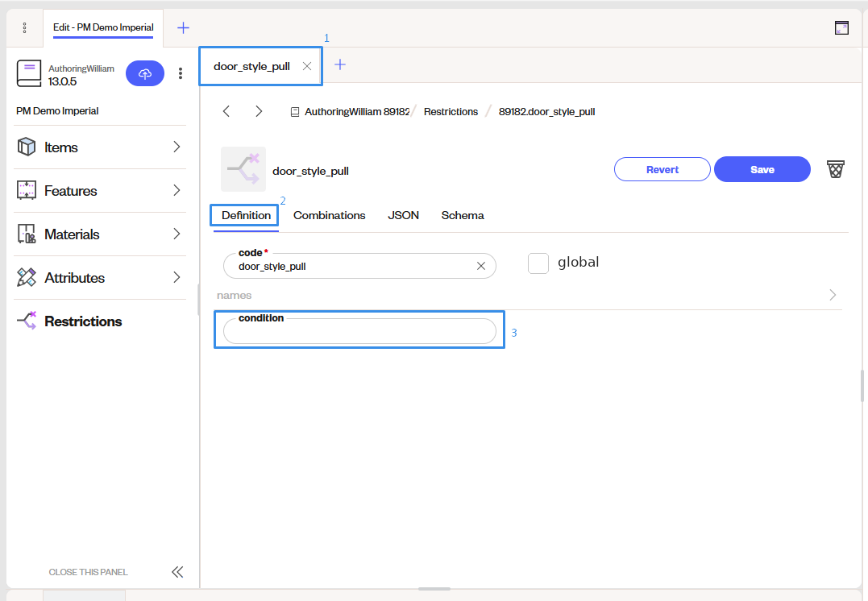The image size is (868, 601).
Task: Click 89182.door_style_pull breadcrumb
Action: tap(546, 112)
